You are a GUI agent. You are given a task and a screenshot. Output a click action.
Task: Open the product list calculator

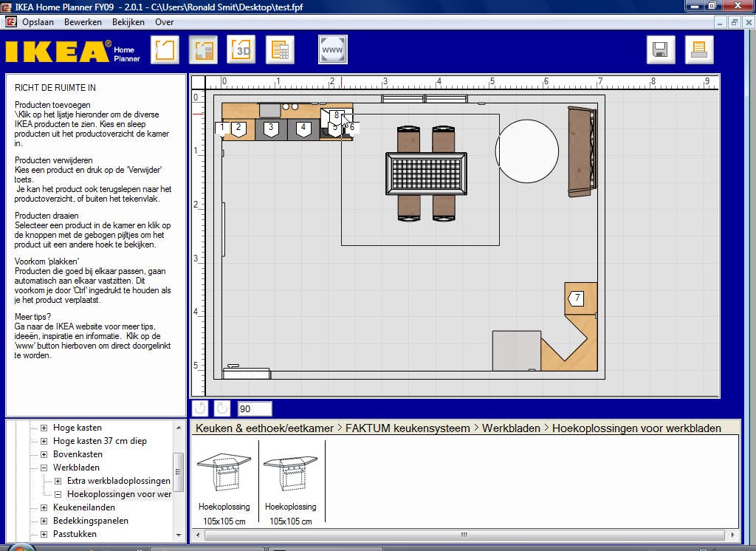point(280,49)
